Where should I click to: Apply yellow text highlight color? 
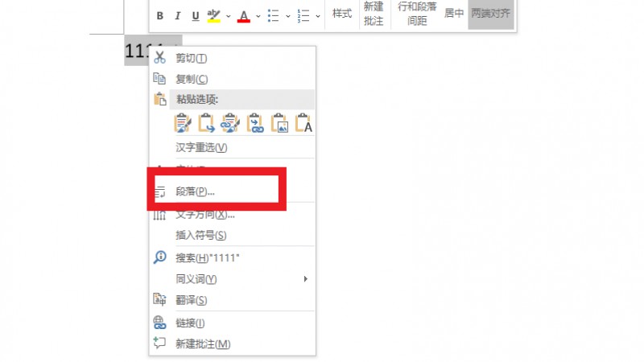(213, 15)
